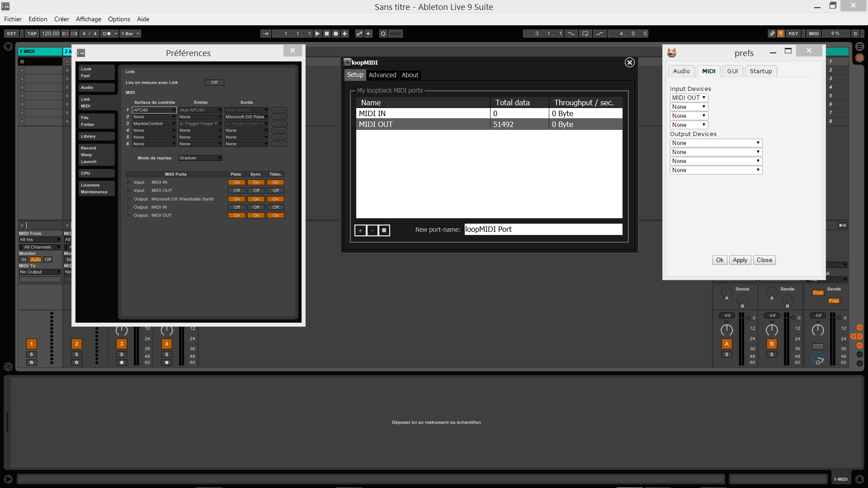This screenshot has height=488, width=868.
Task: Click the New port-name text field
Action: tap(543, 230)
